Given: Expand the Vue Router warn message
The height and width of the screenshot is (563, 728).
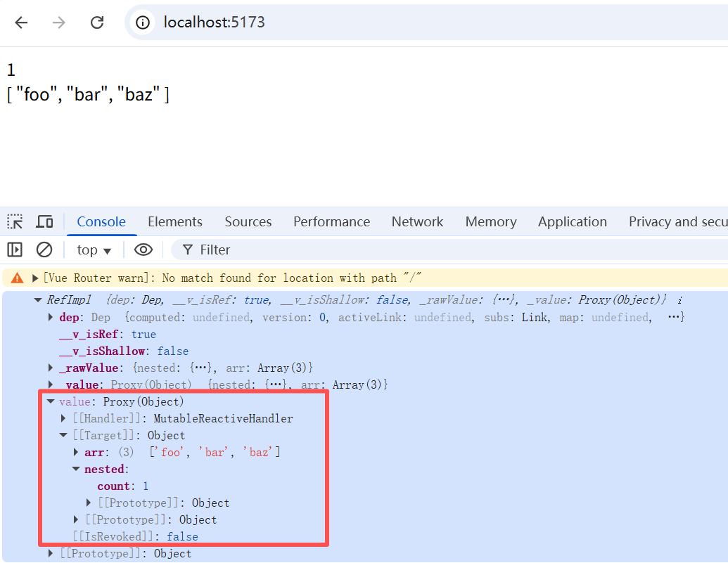Looking at the screenshot, I should [35, 278].
